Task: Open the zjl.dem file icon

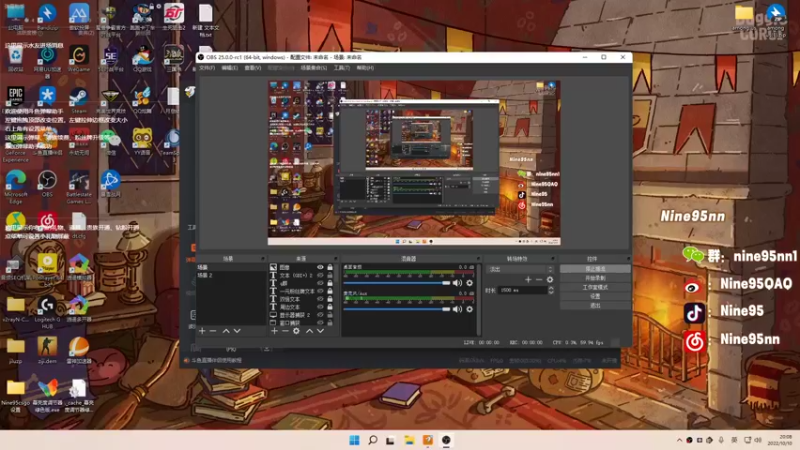Action: pyautogui.click(x=47, y=350)
